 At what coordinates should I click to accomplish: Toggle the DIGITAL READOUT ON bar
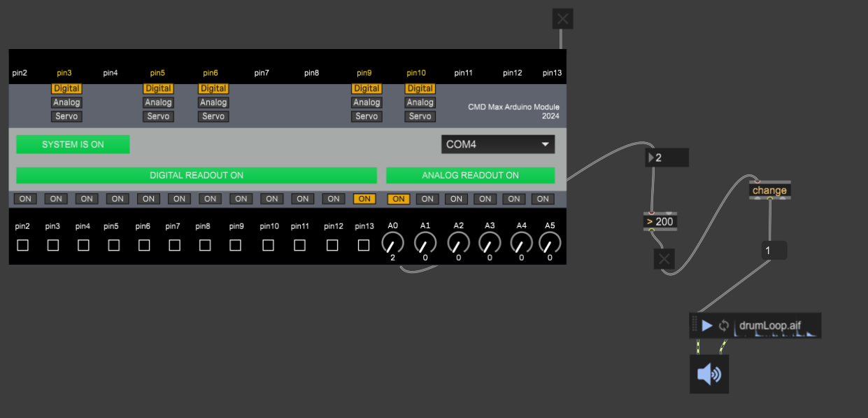coord(197,175)
